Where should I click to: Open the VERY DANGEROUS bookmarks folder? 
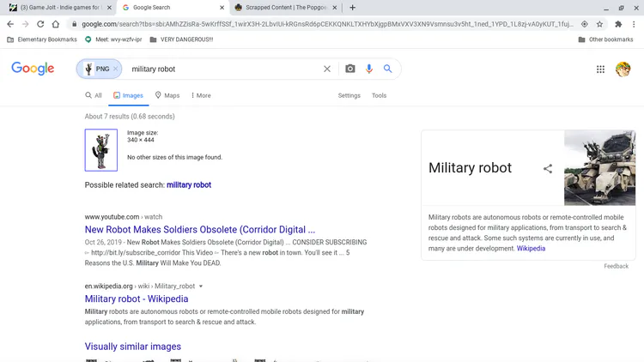point(181,39)
